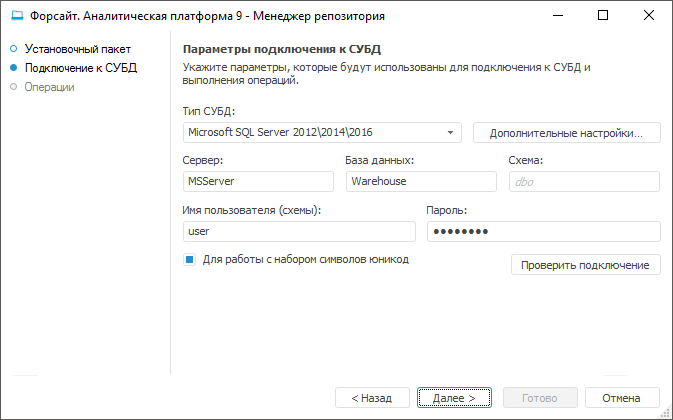
Task: Click the Foresight app icon in title bar
Action: click(17, 16)
